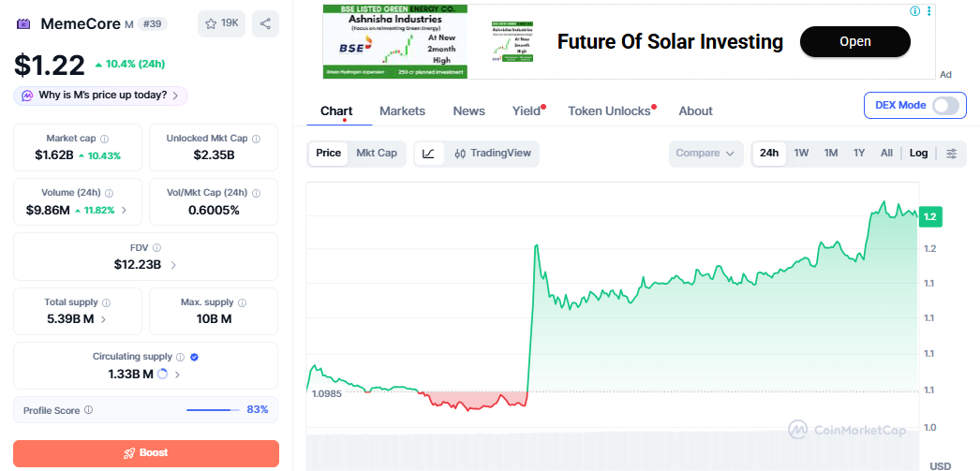Open Total supply info icon
The image size is (980, 471).
pos(106,302)
